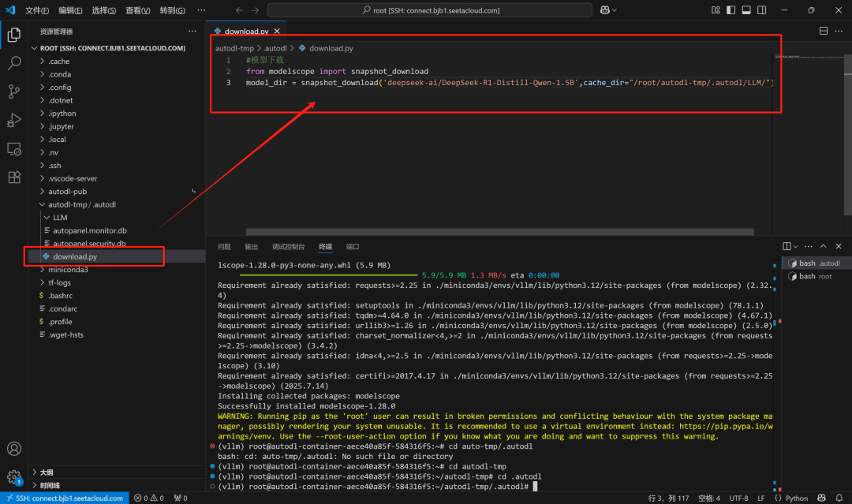Toggle the primary sidebar visibility
Screen dimensions: 852x504
(731, 9)
